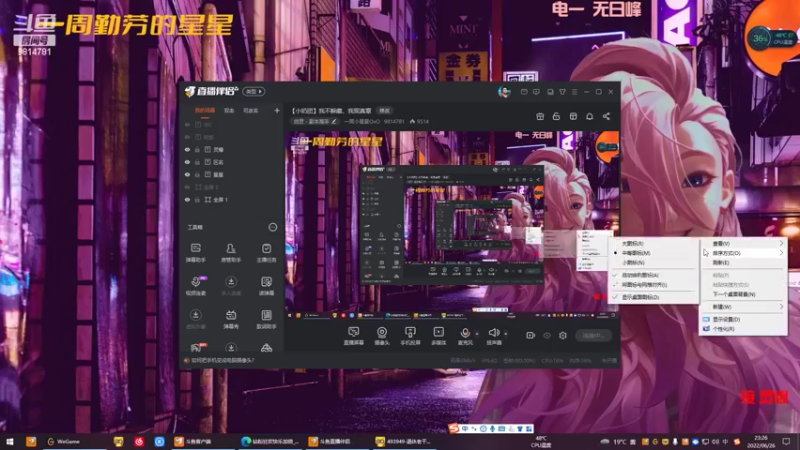Open the 主播任务 tool
This screenshot has width=800, height=450.
tap(266, 253)
